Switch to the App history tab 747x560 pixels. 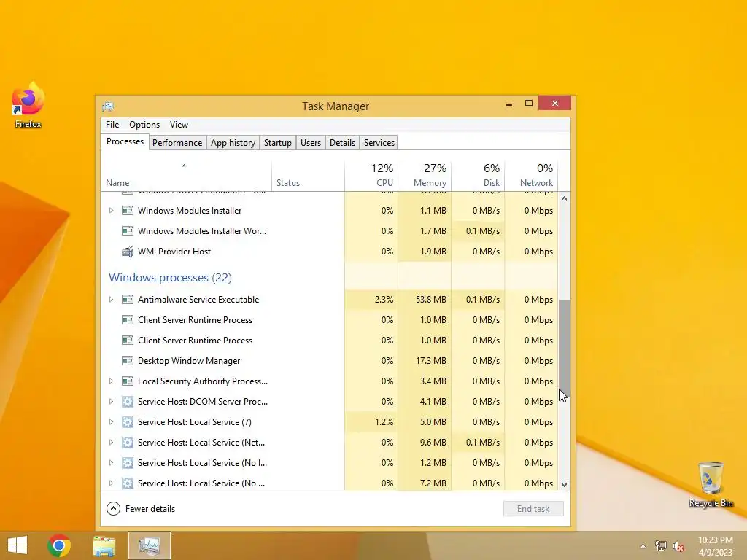click(x=233, y=143)
